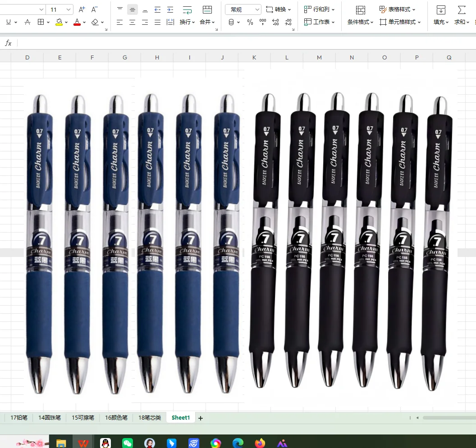Click the 条件格式 button
This screenshot has height=448, width=476.
tap(360, 22)
